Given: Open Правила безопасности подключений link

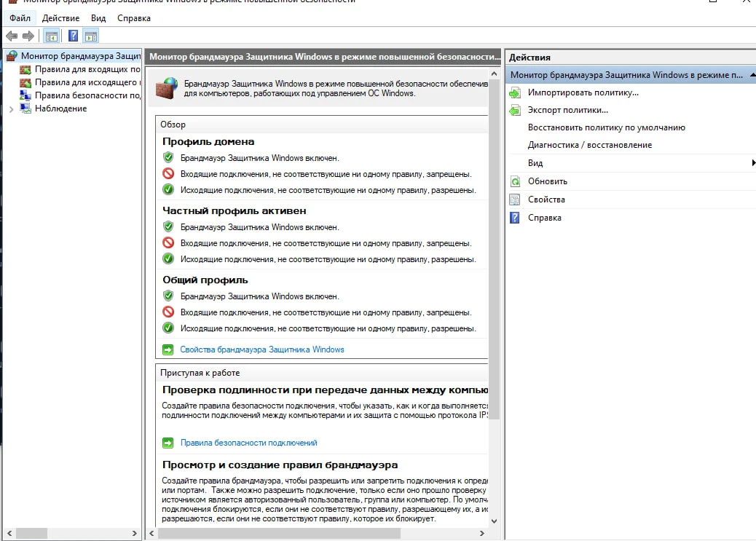Looking at the screenshot, I should [x=249, y=443].
